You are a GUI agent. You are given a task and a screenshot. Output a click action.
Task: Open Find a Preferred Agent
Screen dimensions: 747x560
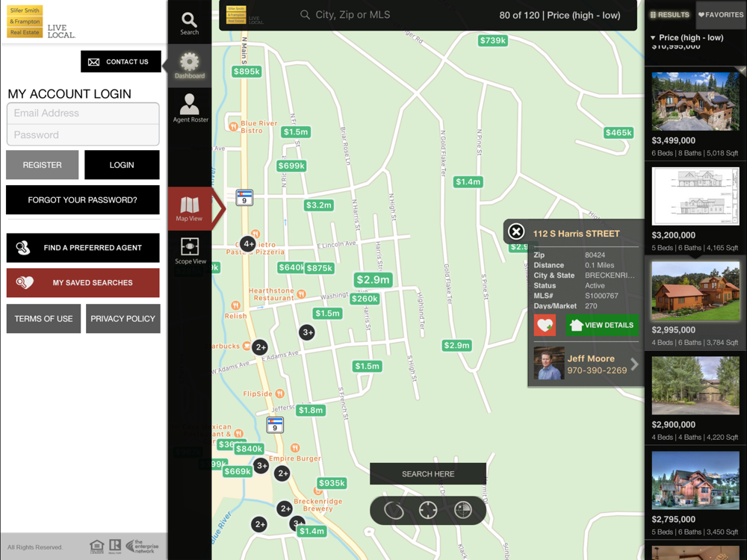click(83, 248)
